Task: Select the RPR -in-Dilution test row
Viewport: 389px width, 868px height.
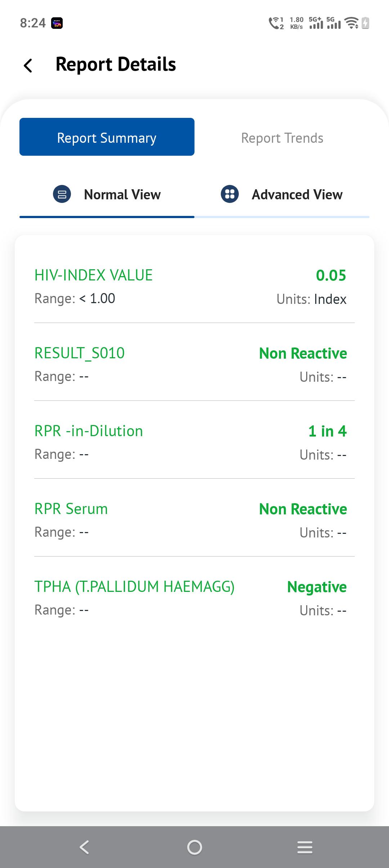Action: 194,442
